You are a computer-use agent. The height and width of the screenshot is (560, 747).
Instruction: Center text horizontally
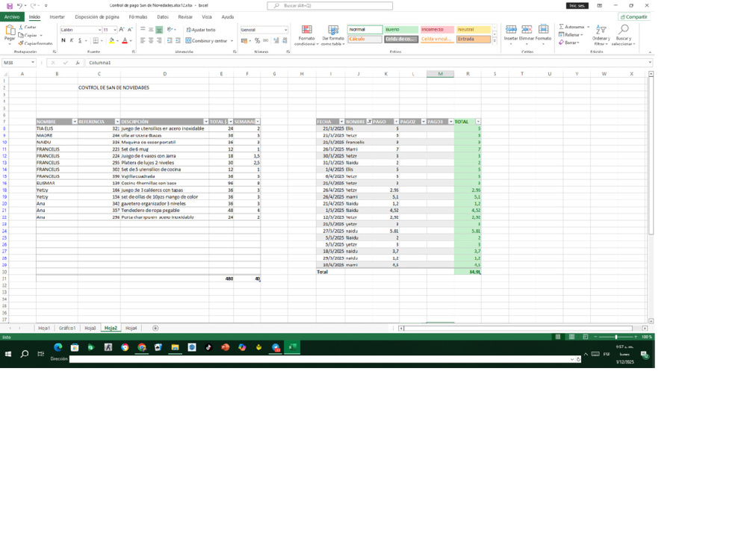click(x=151, y=40)
